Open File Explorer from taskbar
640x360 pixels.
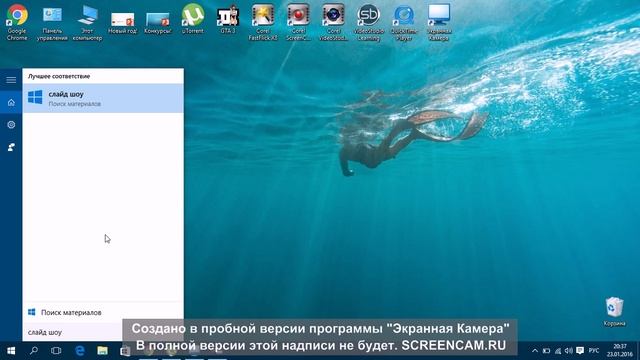pyautogui.click(x=102, y=351)
